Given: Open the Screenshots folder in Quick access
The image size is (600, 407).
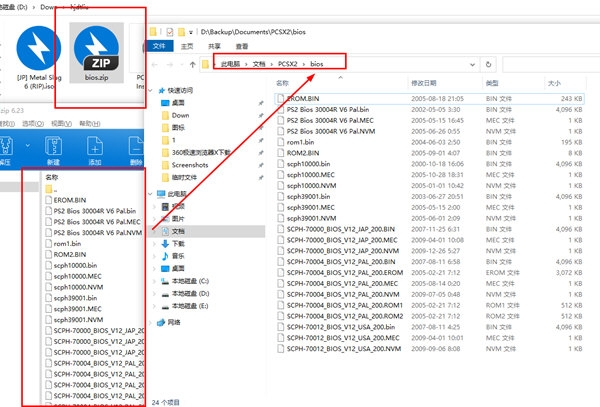Looking at the screenshot, I should pos(190,165).
